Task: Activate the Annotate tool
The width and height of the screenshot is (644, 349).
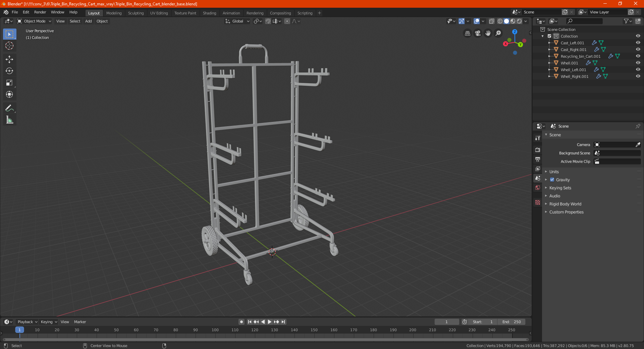Action: coord(9,108)
